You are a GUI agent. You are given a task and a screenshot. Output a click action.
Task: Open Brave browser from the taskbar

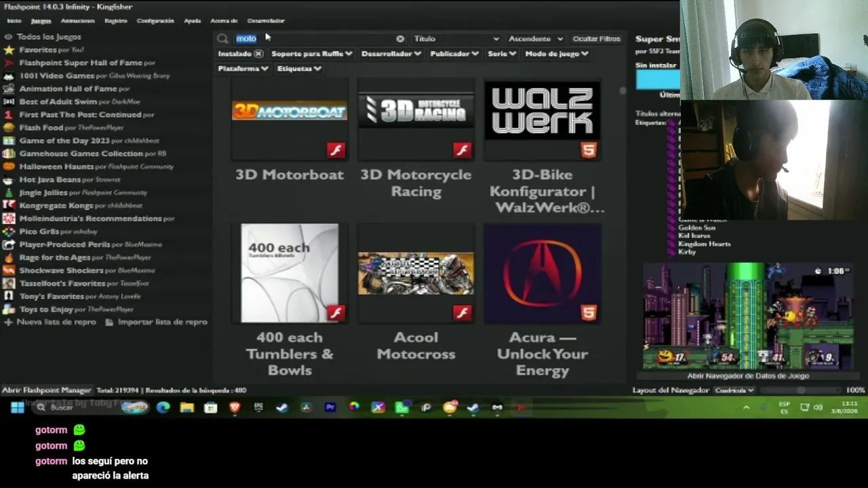click(235, 407)
